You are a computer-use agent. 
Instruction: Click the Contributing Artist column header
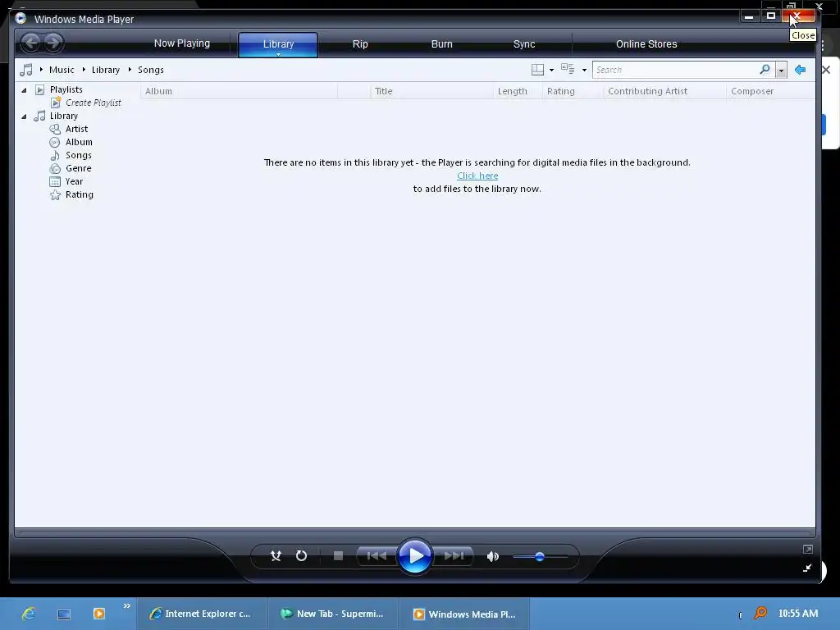[x=664, y=91]
